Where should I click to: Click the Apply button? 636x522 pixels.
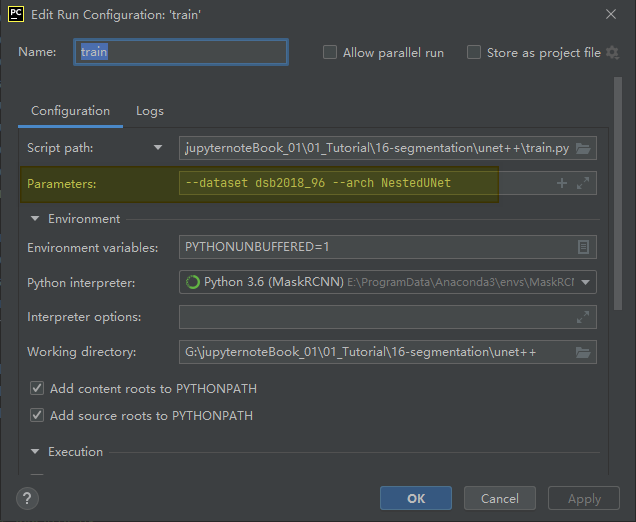click(x=584, y=498)
